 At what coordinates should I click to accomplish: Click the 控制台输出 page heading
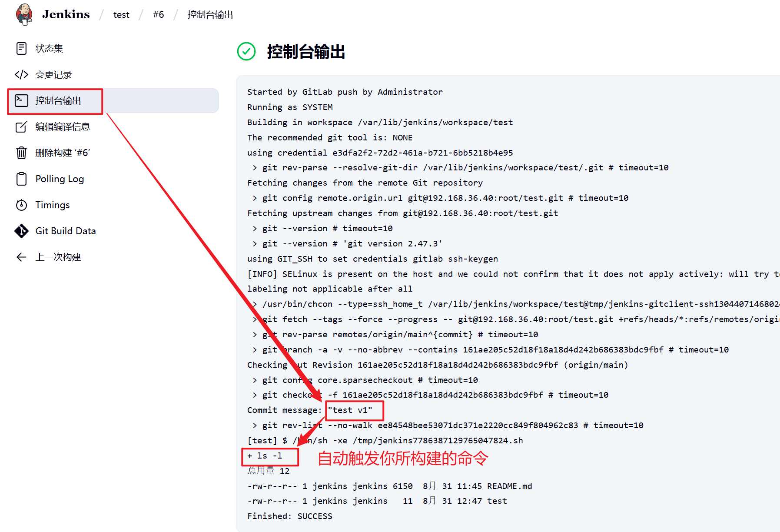tap(306, 52)
